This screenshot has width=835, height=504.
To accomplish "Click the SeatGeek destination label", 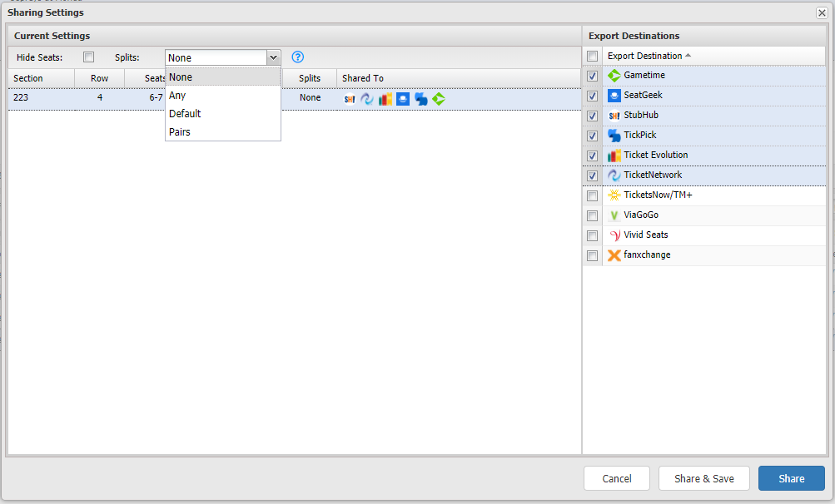I will [x=644, y=95].
